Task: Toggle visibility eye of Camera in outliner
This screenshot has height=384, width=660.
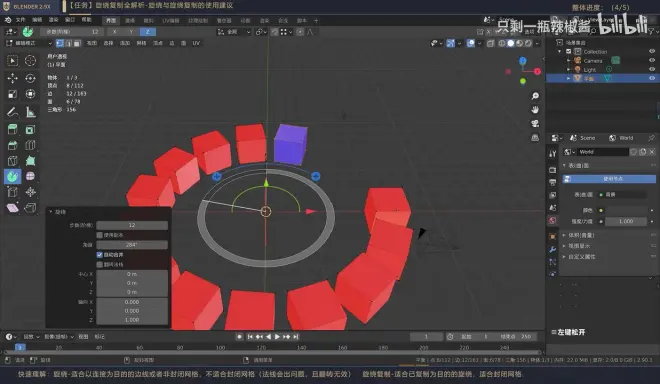Action: (x=652, y=60)
